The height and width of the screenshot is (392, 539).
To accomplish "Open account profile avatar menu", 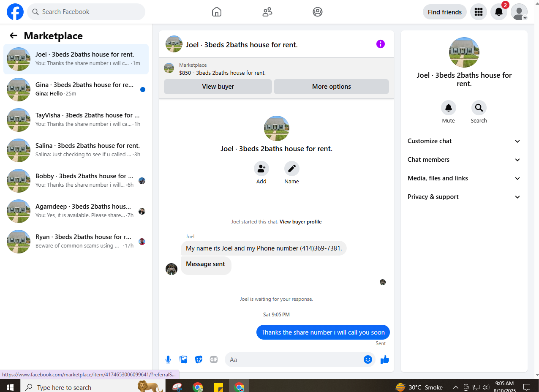I will click(519, 12).
